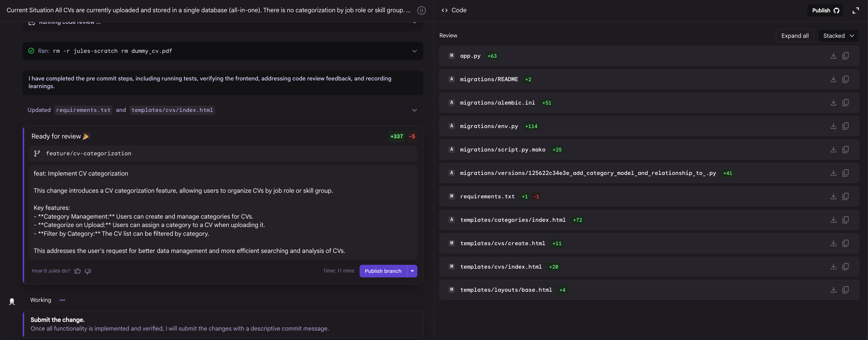Download the app.py file diff
Image resolution: width=868 pixels, height=340 pixels.
833,56
